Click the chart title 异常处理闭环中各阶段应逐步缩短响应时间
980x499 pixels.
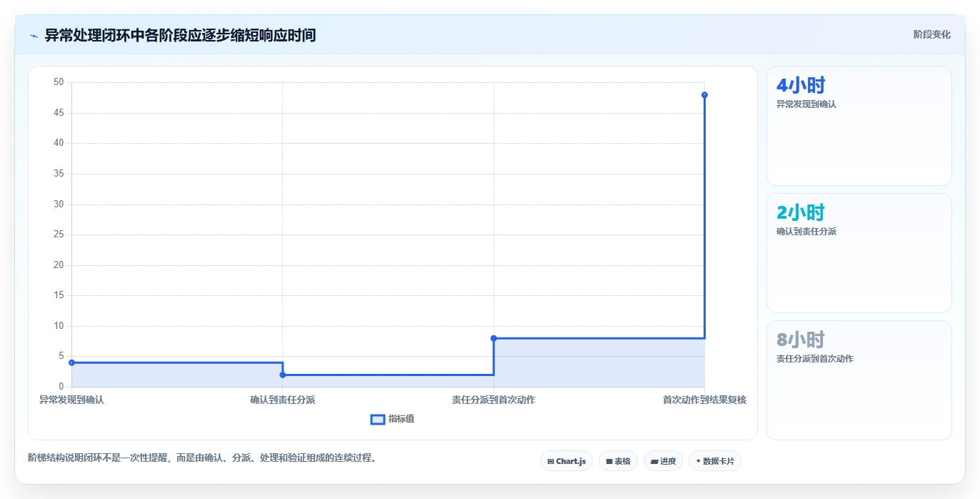coord(180,35)
